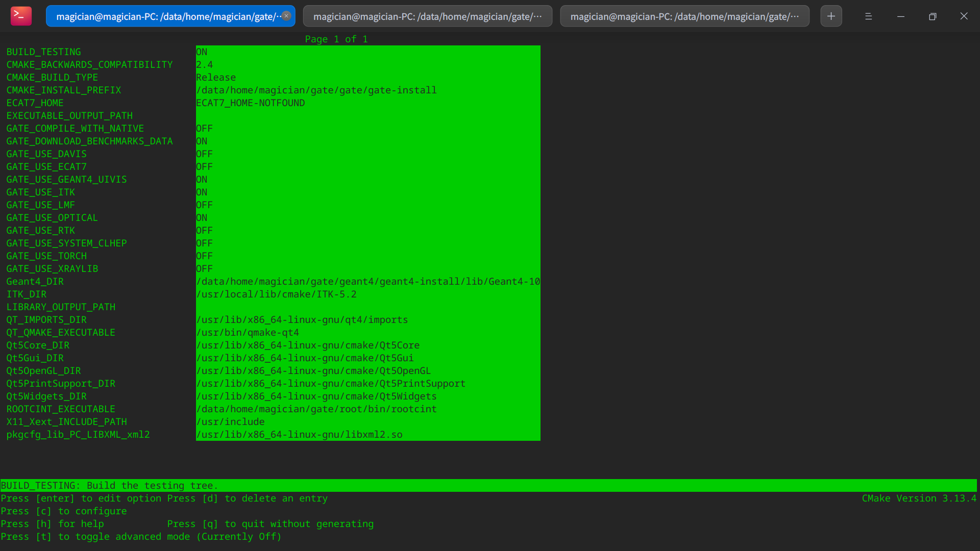
Task: Switch to the second terminal tab
Action: click(427, 16)
